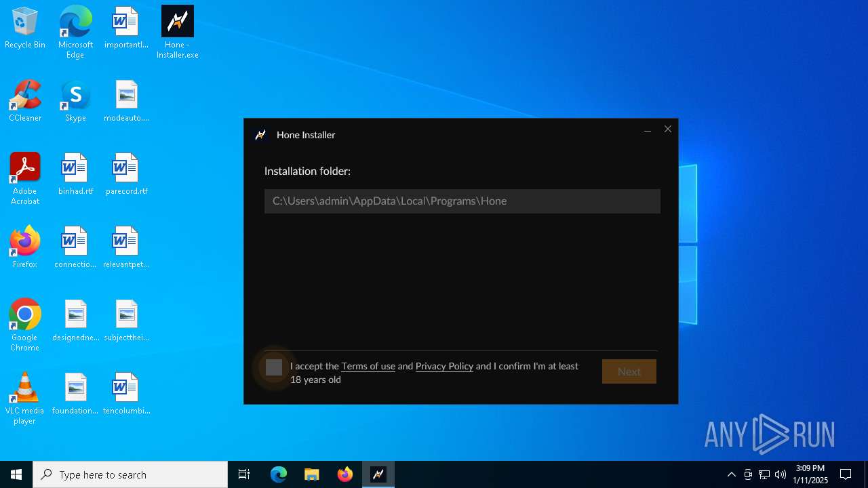Select the relevantpet... document icon

tap(126, 248)
